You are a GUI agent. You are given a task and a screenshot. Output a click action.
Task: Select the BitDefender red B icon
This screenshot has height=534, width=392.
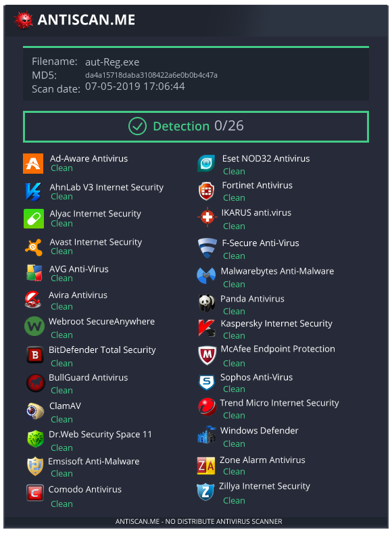tap(35, 355)
